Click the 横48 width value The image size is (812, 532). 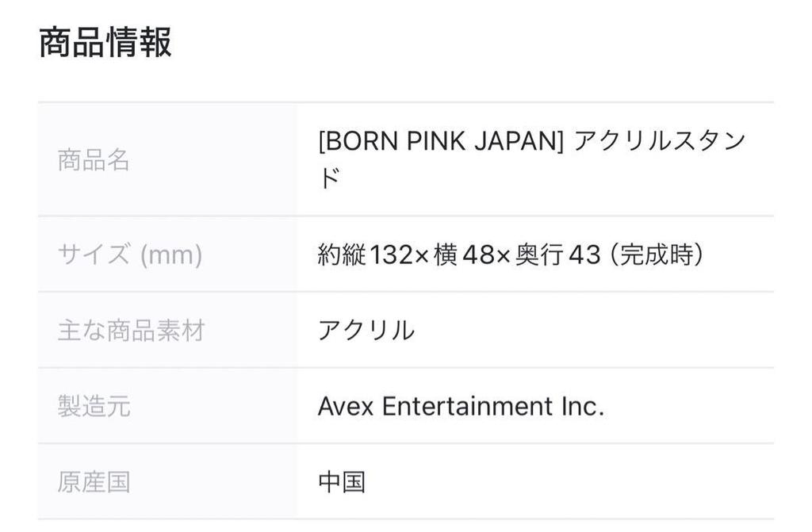click(x=460, y=255)
